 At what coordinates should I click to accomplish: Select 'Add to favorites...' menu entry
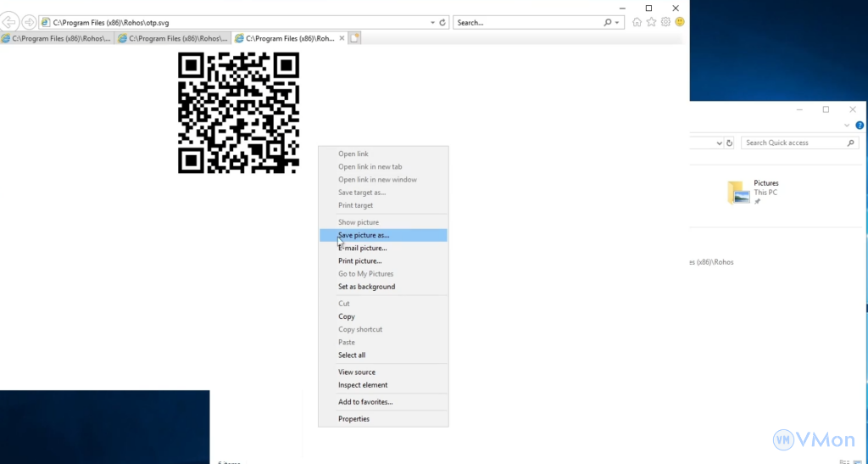click(x=383, y=402)
